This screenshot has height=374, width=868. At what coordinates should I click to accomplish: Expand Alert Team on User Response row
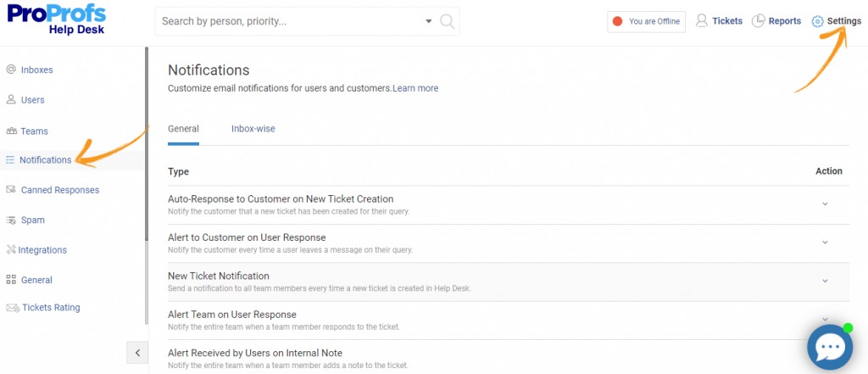click(825, 319)
